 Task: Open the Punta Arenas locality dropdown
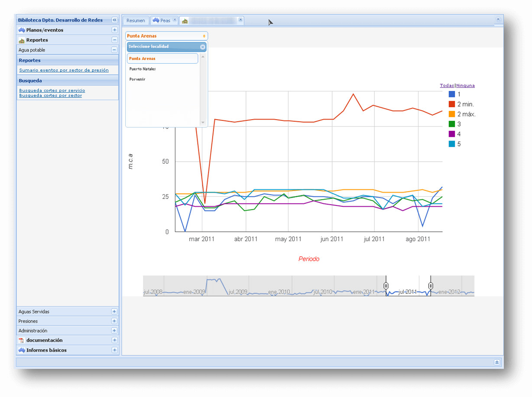click(x=166, y=36)
